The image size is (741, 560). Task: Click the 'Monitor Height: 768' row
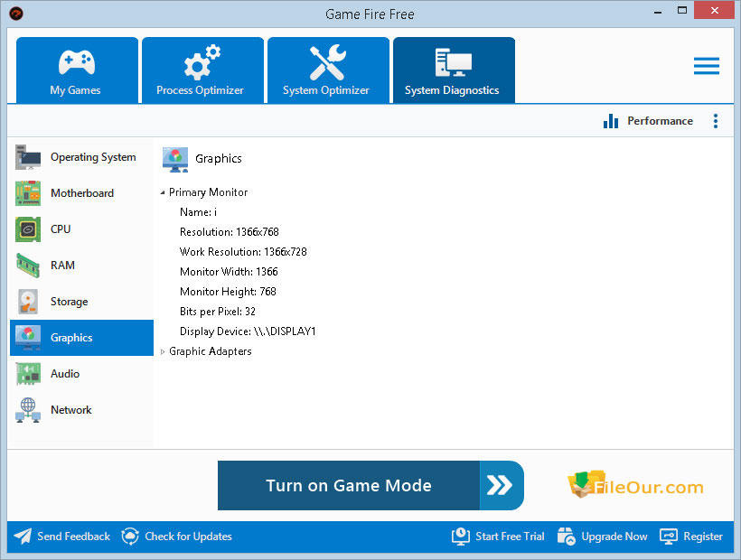[x=228, y=292]
